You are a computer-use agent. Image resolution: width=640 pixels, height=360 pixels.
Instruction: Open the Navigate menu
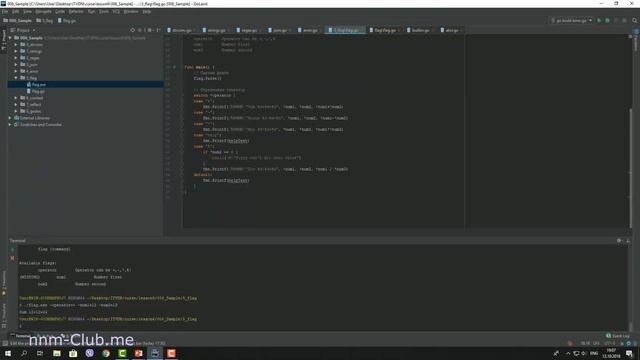pyautogui.click(x=43, y=12)
